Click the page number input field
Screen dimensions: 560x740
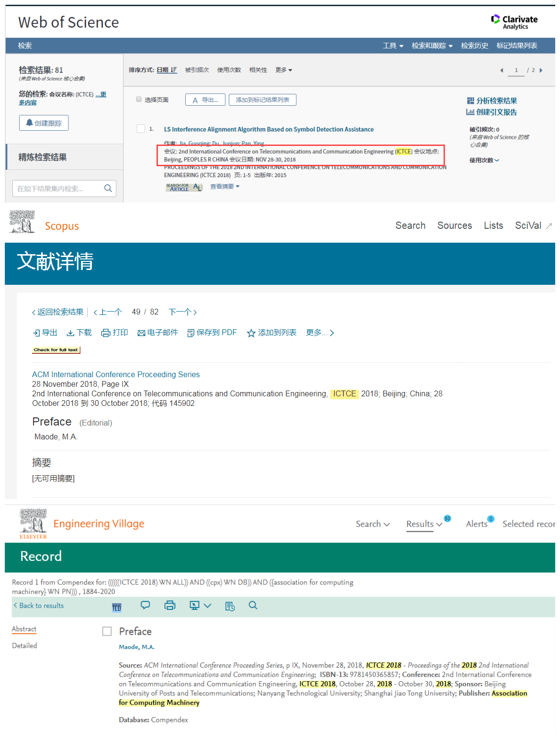click(516, 70)
